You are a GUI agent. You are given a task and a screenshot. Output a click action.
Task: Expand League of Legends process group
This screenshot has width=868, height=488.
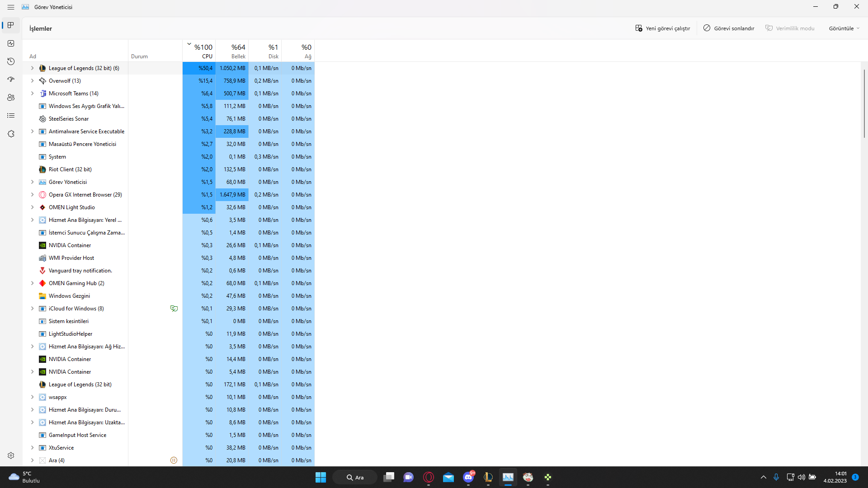pyautogui.click(x=32, y=68)
